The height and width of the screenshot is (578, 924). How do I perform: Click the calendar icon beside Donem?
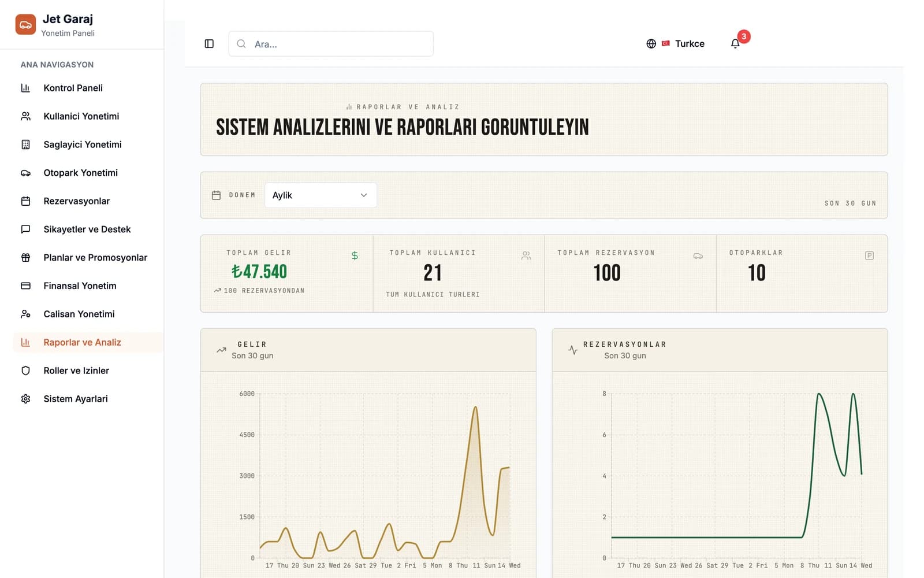pos(216,195)
